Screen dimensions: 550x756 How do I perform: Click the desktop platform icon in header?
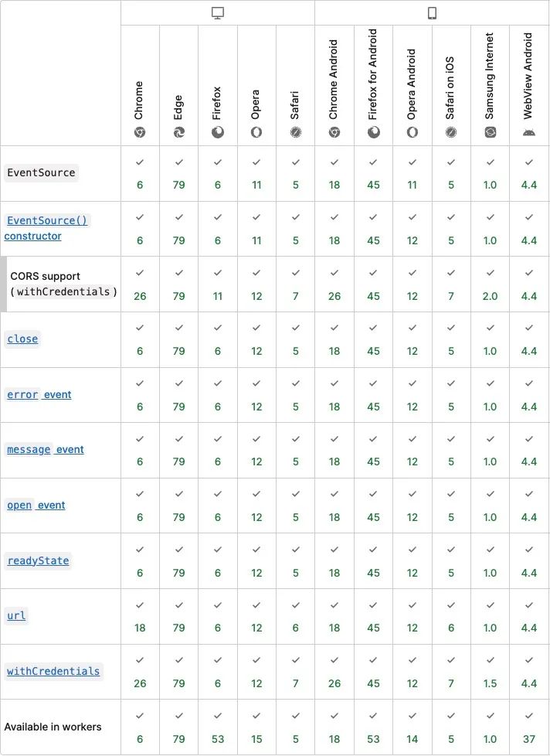[x=218, y=13]
